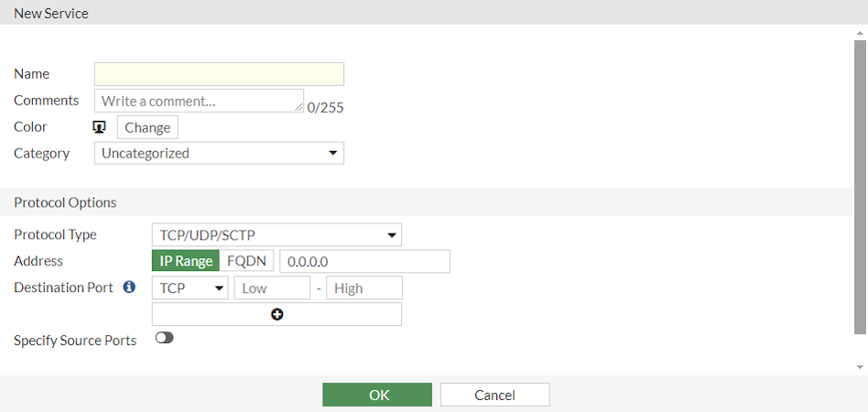Add another destination port with plus icon
The width and height of the screenshot is (868, 412).
pos(277,314)
